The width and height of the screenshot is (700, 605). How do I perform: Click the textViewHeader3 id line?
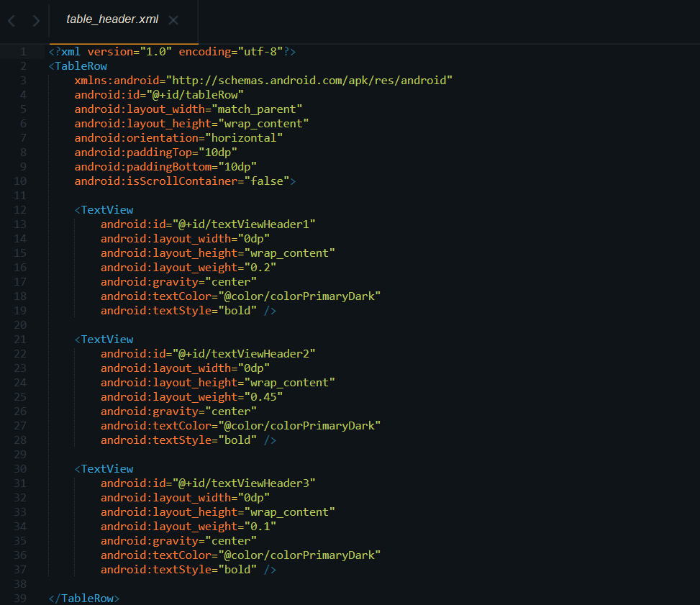click(x=208, y=483)
